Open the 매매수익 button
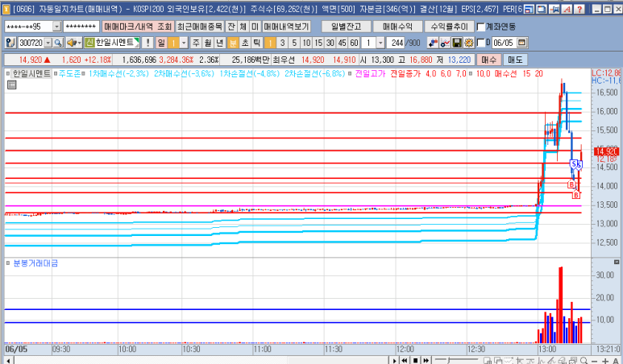 tap(397, 27)
